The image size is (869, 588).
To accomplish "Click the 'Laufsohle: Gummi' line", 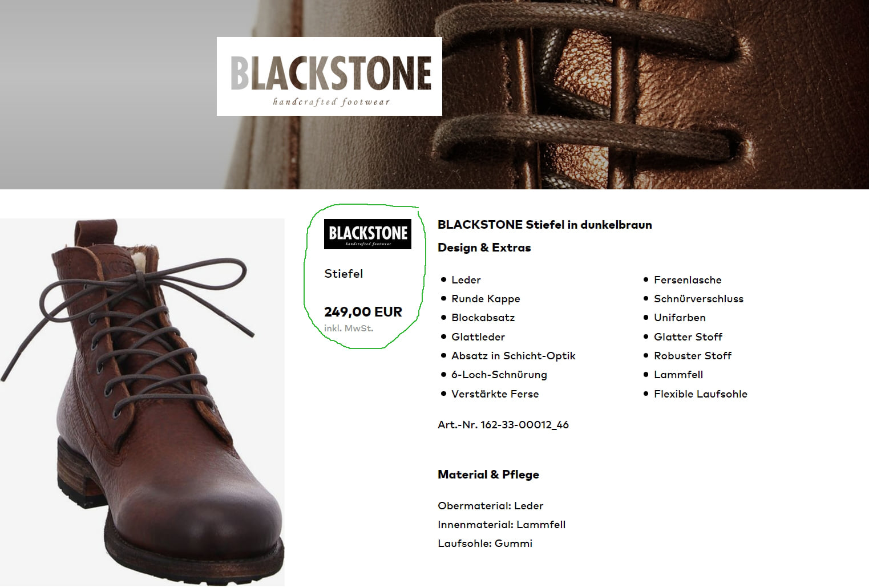I will click(485, 544).
